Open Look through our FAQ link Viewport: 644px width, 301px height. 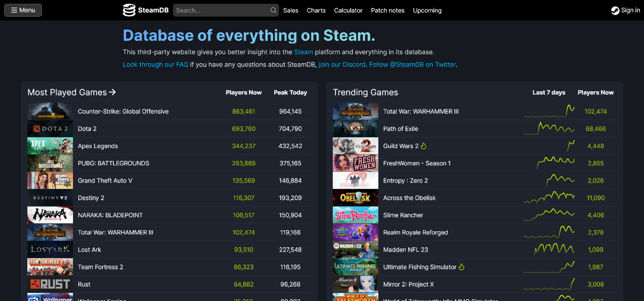(156, 64)
